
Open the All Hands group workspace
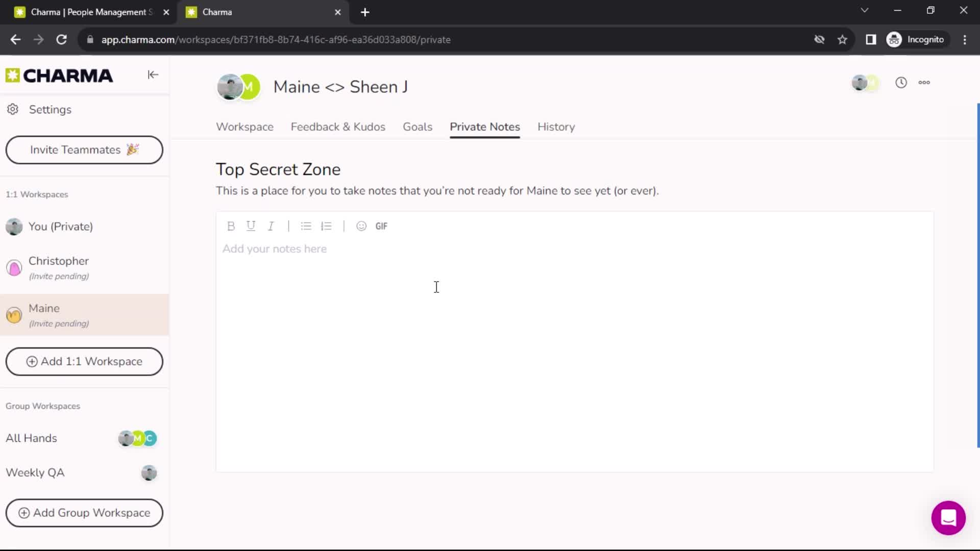click(x=31, y=438)
